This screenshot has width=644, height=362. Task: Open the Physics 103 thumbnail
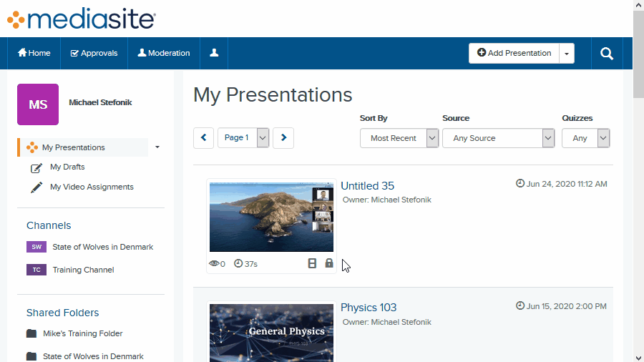[271, 333]
